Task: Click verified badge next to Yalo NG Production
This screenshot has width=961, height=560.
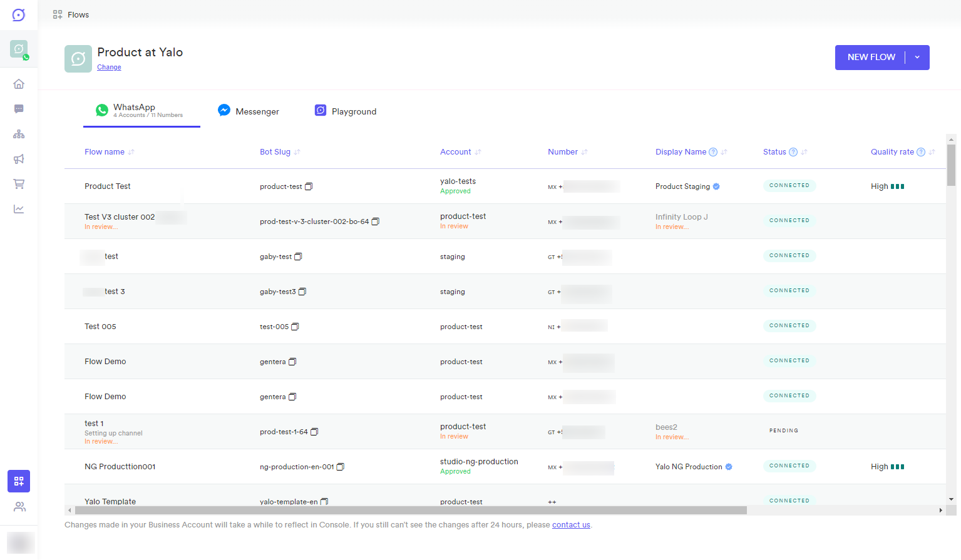Action: tap(729, 467)
